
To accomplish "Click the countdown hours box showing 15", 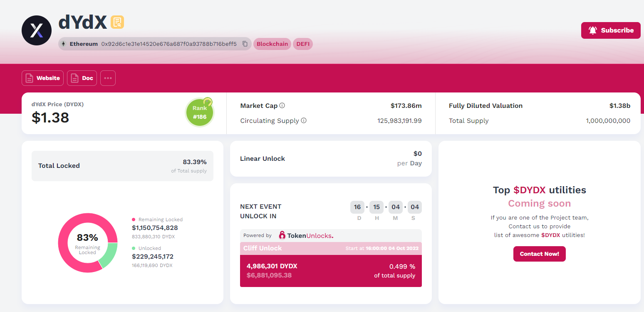I will [x=376, y=207].
